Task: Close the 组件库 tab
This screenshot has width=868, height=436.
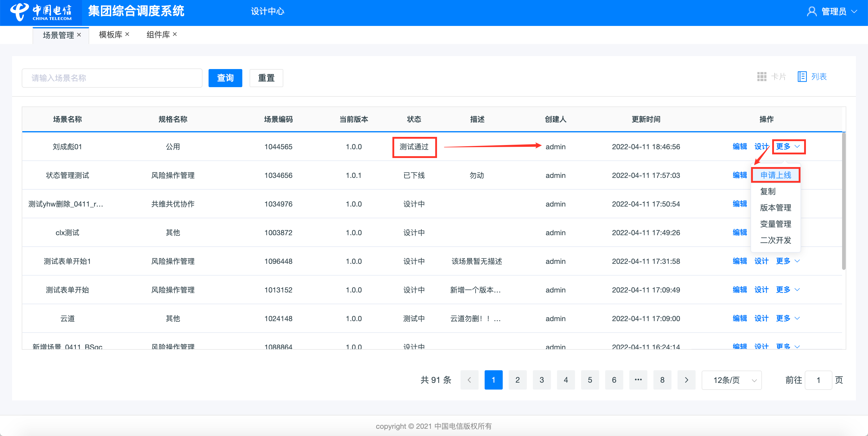Action: coord(175,34)
